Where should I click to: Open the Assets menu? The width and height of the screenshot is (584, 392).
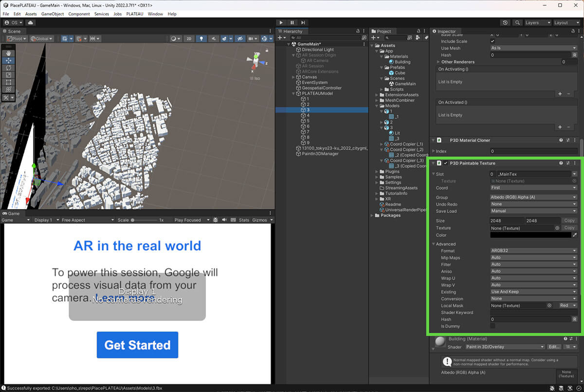pyautogui.click(x=31, y=14)
